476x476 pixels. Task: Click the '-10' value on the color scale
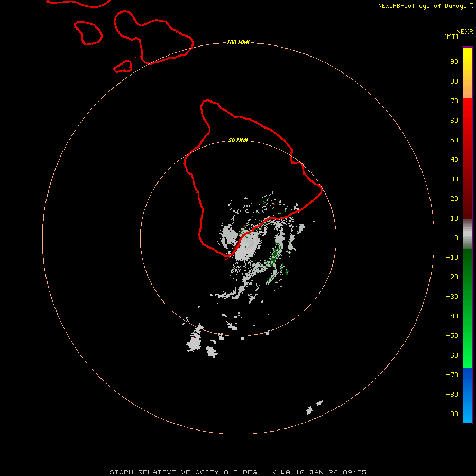click(452, 258)
